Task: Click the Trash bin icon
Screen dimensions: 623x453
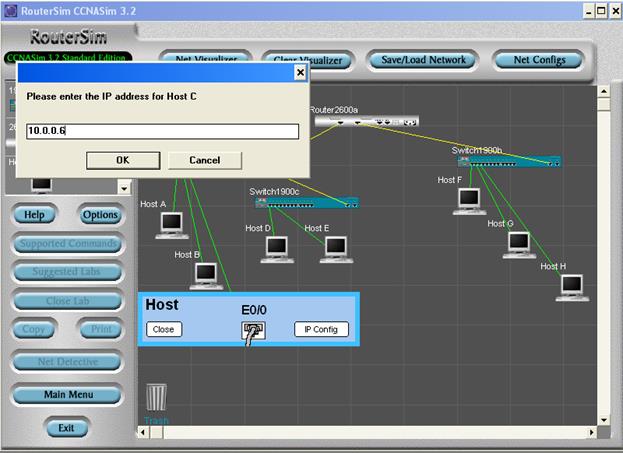Action: [x=157, y=399]
